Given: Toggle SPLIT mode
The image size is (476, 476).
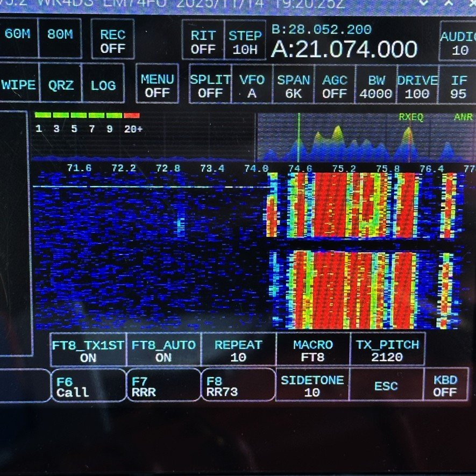Looking at the screenshot, I should pos(210,86).
